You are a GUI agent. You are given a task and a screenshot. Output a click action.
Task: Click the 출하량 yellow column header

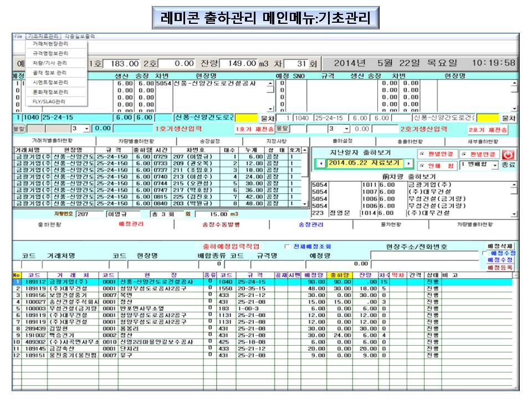[x=339, y=275]
